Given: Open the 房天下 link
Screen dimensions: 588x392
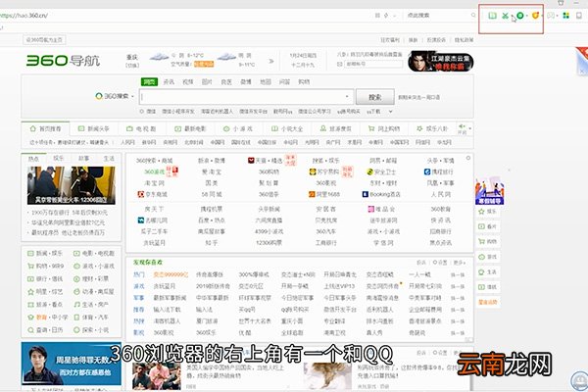Looking at the screenshot, I should (154, 209).
